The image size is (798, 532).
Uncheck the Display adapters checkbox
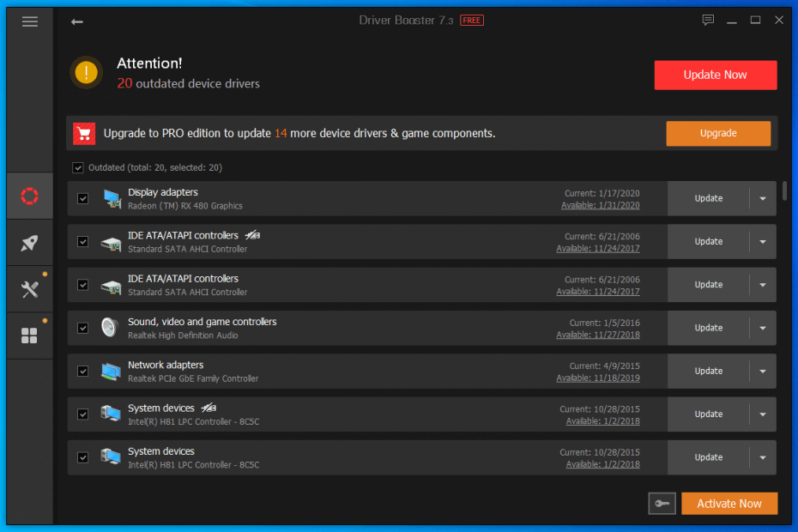click(83, 198)
